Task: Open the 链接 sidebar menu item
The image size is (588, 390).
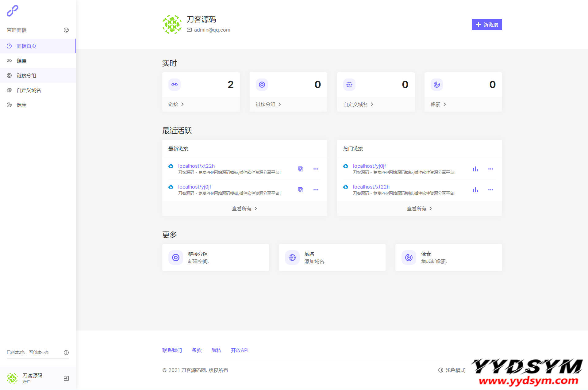Action: [x=21, y=61]
